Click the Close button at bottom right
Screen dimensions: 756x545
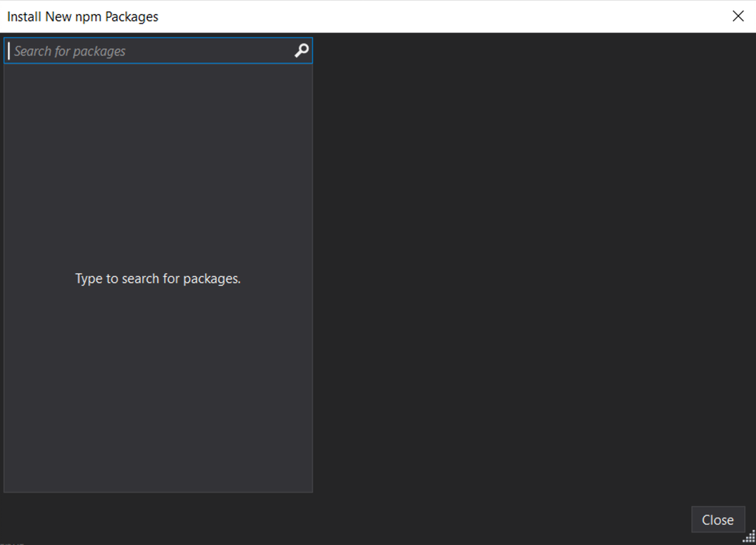(x=718, y=519)
